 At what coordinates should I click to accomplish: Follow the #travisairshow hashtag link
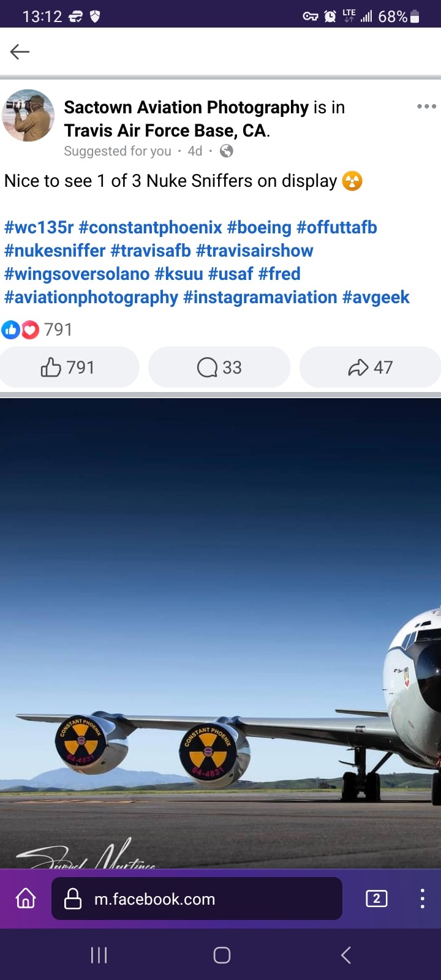coord(254,251)
